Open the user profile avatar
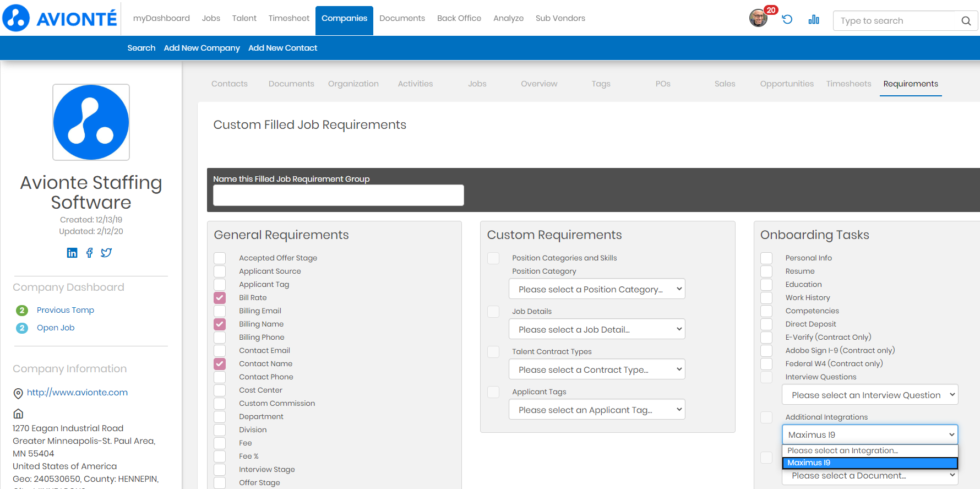980x489 pixels. (758, 18)
